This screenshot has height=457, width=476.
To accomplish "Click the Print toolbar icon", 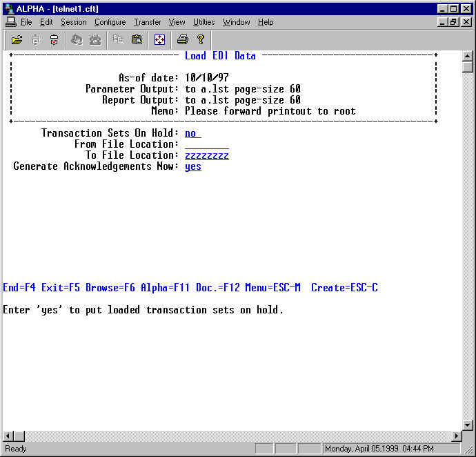I will click(182, 39).
